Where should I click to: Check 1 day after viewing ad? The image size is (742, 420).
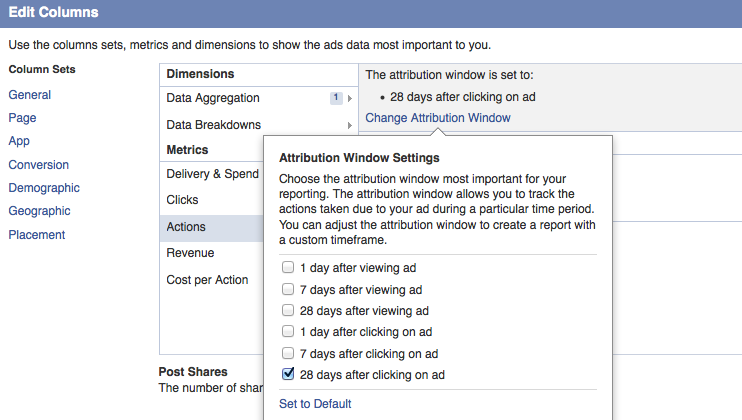tap(288, 267)
